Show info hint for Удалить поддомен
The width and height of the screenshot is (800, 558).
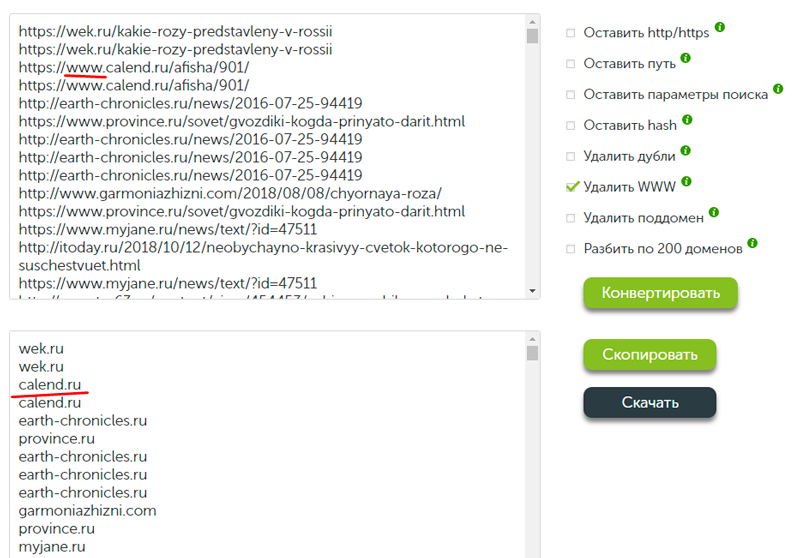[714, 212]
